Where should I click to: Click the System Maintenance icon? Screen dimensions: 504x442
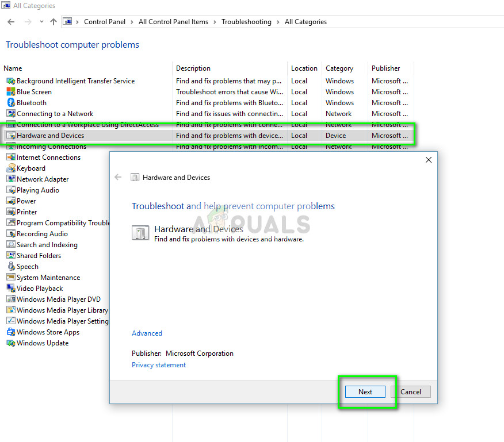[x=11, y=278]
